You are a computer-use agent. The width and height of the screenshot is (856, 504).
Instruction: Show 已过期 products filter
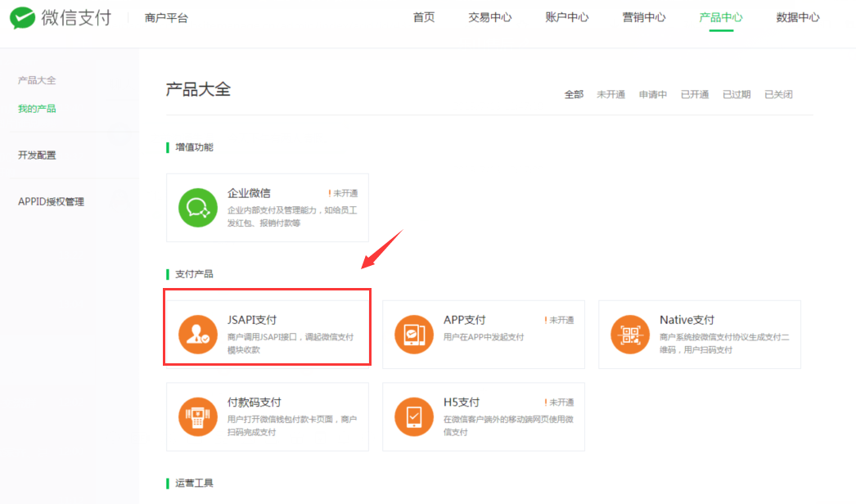(736, 95)
